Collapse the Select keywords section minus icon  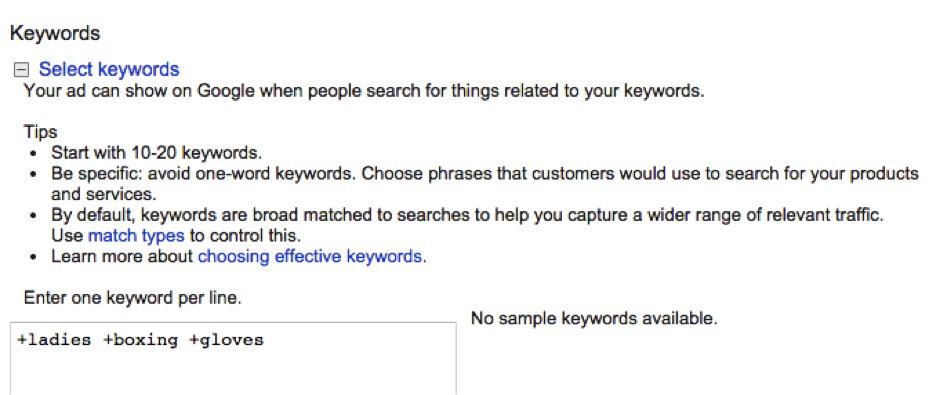pyautogui.click(x=21, y=70)
